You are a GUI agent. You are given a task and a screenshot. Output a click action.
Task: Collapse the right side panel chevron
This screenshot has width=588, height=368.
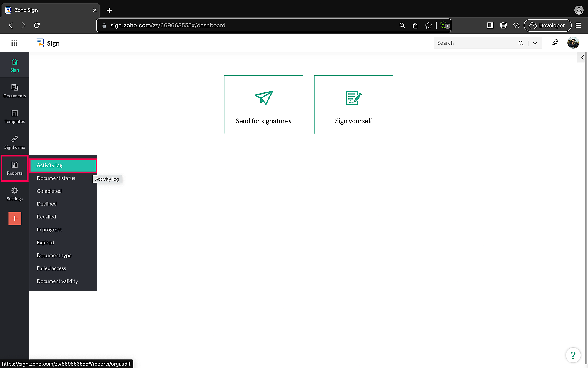coord(582,57)
